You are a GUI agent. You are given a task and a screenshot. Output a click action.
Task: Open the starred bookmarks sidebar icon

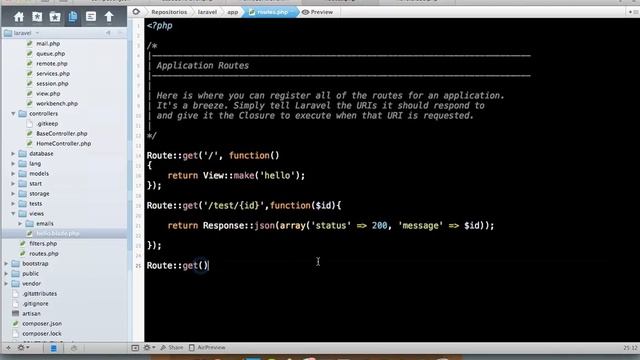pyautogui.click(x=37, y=17)
